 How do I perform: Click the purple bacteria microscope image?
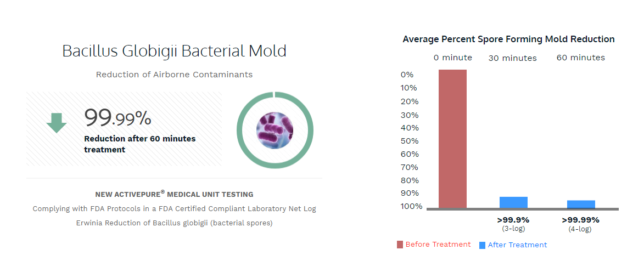[275, 131]
